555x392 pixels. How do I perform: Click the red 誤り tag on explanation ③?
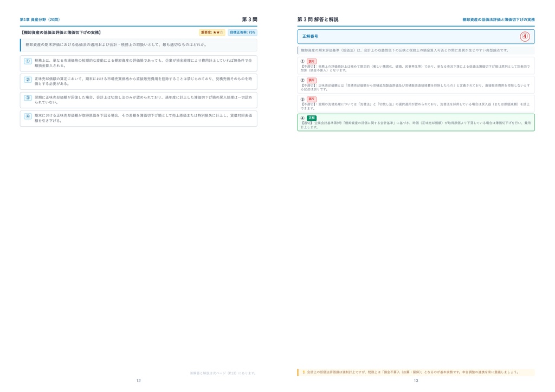(x=312, y=99)
